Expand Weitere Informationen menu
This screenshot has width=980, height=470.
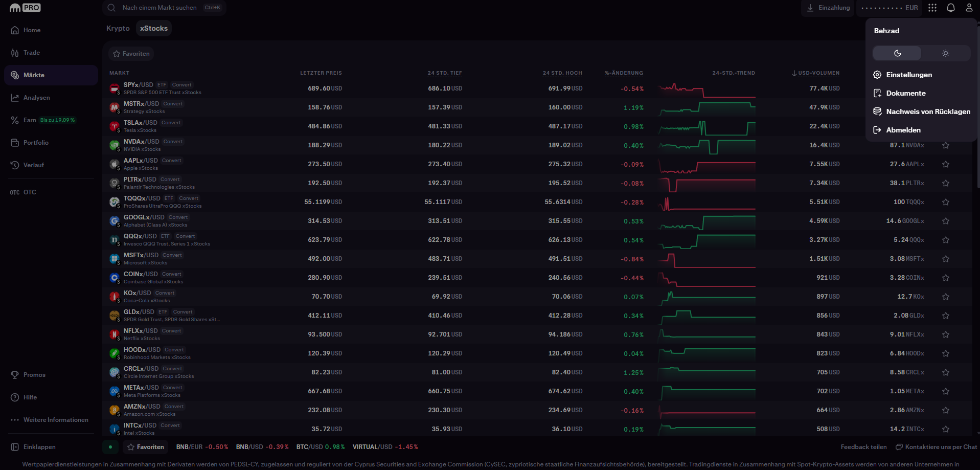tap(51, 420)
